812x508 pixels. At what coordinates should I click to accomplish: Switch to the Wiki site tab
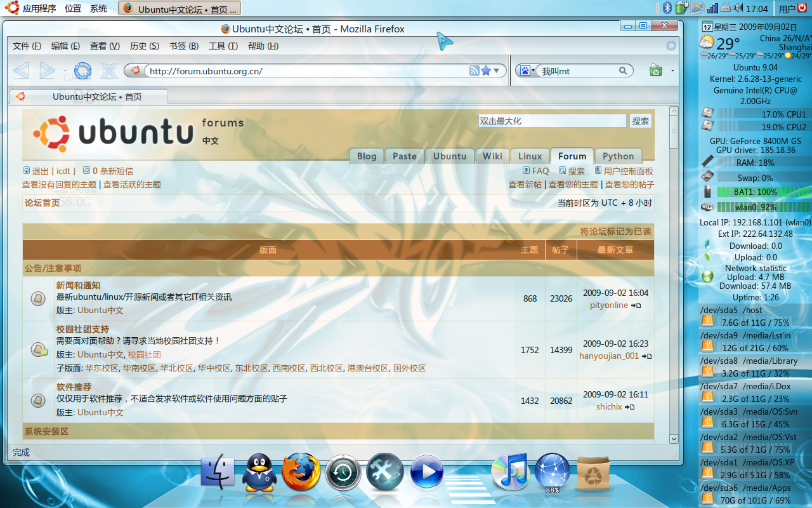[492, 156]
